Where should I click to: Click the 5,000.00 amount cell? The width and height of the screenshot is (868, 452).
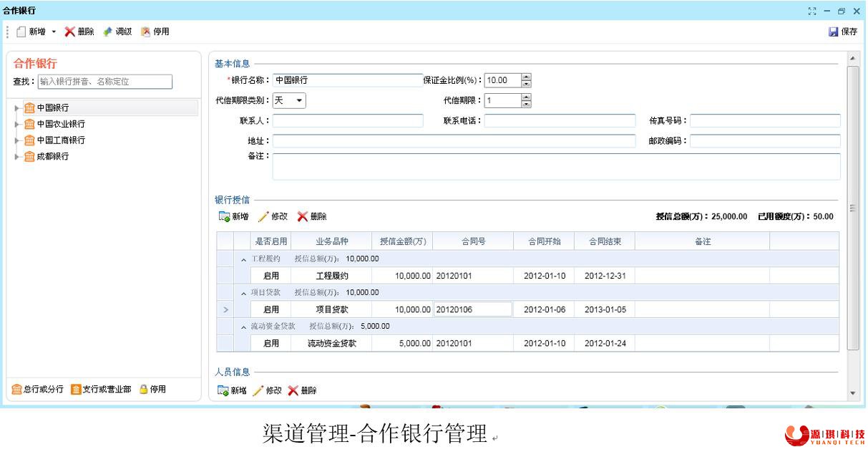click(x=402, y=343)
